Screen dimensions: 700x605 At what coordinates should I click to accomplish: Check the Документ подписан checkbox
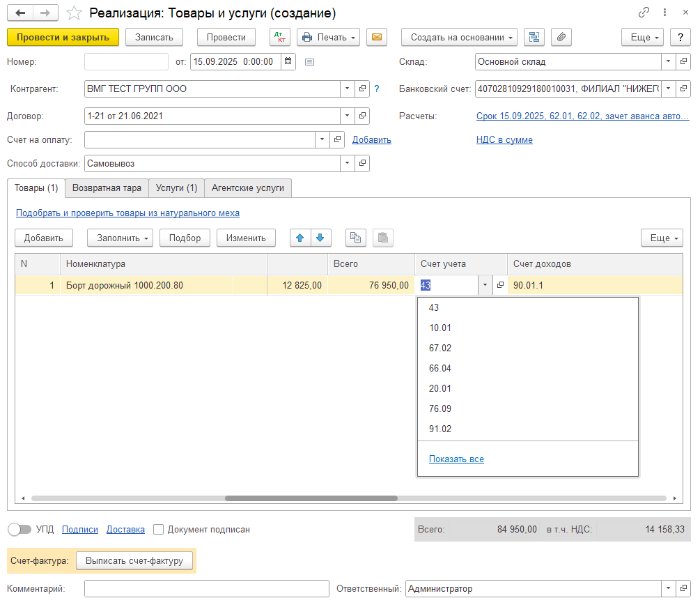[158, 530]
